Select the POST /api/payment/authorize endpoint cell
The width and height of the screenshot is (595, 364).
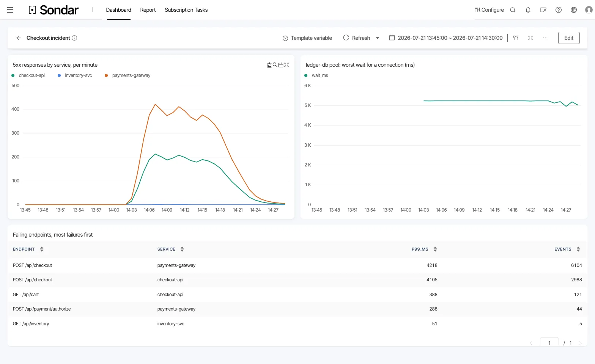[42, 309]
